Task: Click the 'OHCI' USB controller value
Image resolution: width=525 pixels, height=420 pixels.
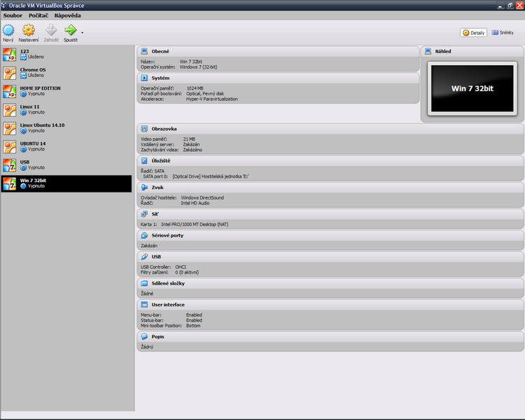Action: (x=181, y=267)
